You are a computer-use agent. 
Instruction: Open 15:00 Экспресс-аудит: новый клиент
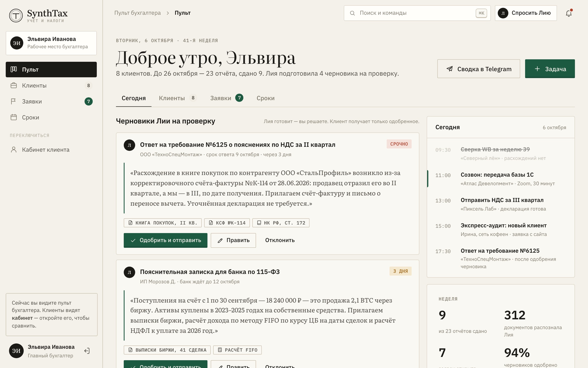pos(501,229)
